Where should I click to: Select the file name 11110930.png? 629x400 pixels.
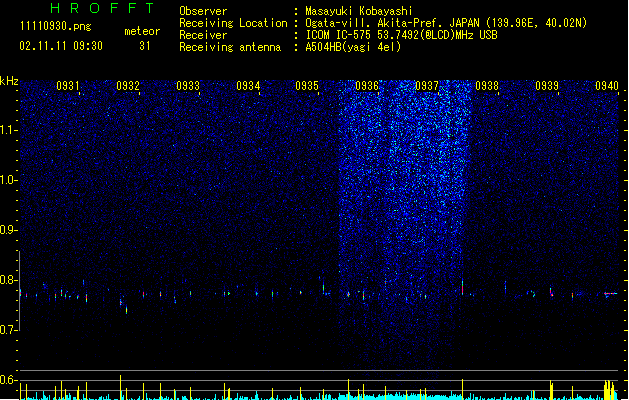tap(56, 27)
